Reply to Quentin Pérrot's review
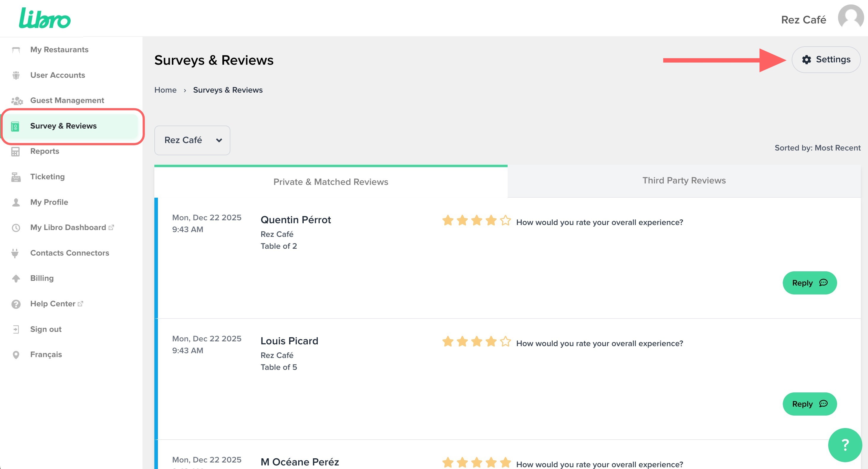The image size is (868, 469). click(809, 283)
